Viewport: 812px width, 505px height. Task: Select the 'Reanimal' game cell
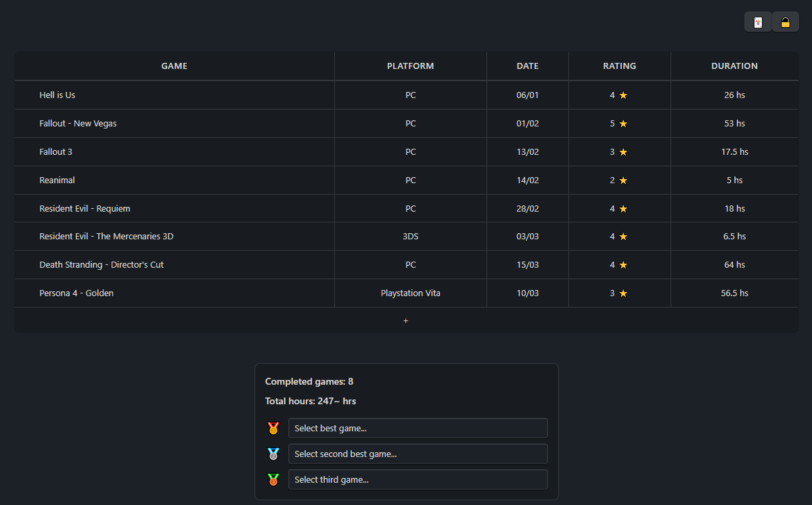pos(175,181)
